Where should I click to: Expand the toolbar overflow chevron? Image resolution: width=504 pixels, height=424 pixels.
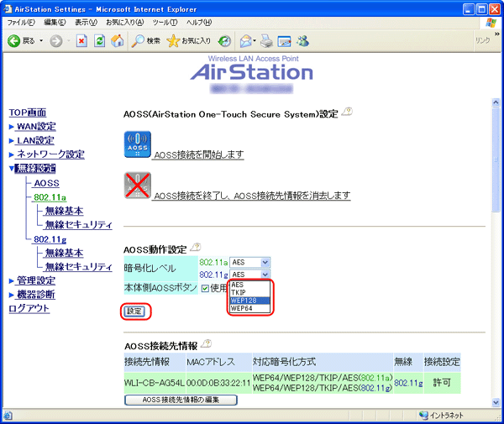(x=497, y=34)
